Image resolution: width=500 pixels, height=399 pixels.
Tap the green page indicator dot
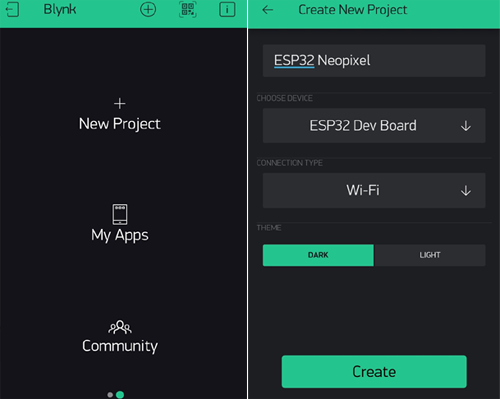[x=120, y=395]
